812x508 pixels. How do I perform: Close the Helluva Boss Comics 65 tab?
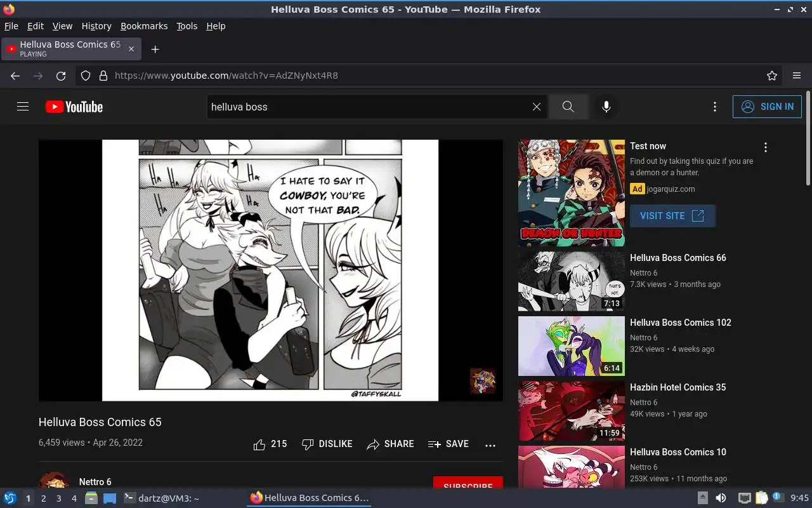(x=131, y=49)
